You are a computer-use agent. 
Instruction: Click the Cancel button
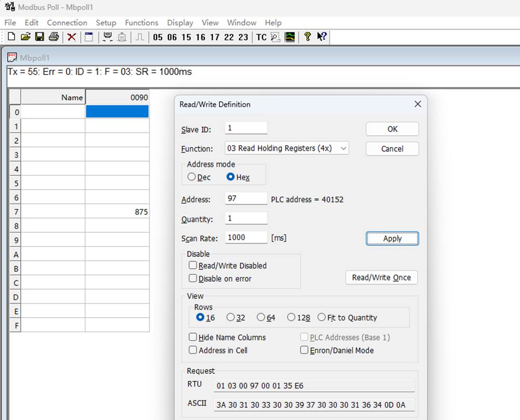[392, 149]
